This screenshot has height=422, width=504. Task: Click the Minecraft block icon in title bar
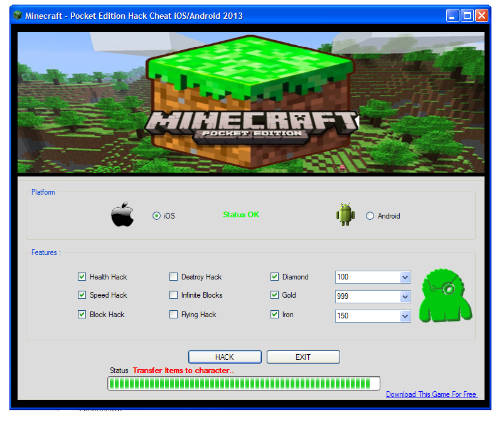click(18, 16)
